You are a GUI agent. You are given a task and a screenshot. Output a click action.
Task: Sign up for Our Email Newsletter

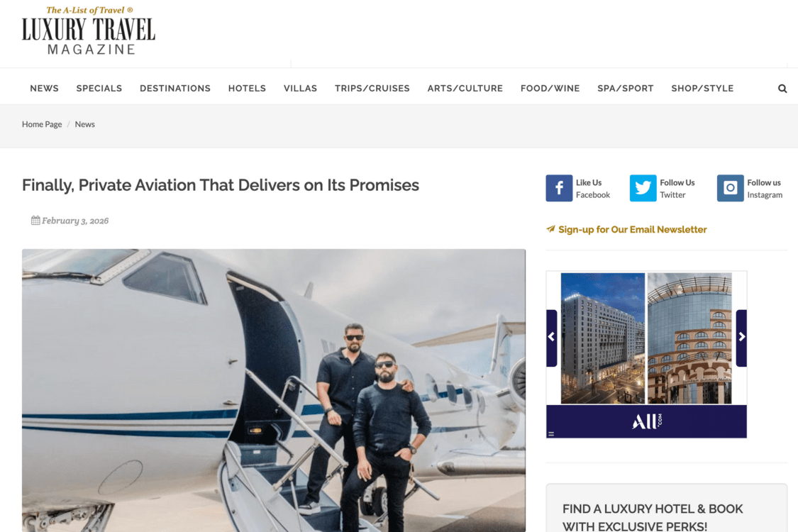[632, 230]
